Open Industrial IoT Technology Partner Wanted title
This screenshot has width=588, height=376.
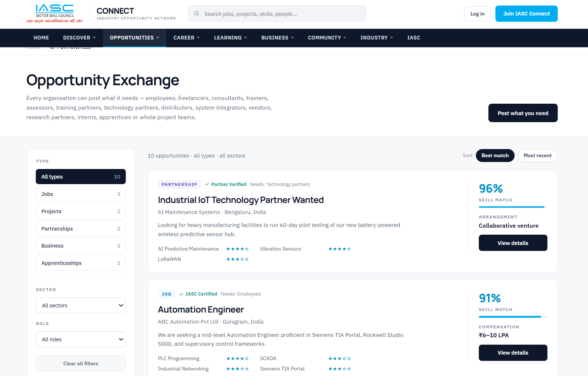point(241,200)
